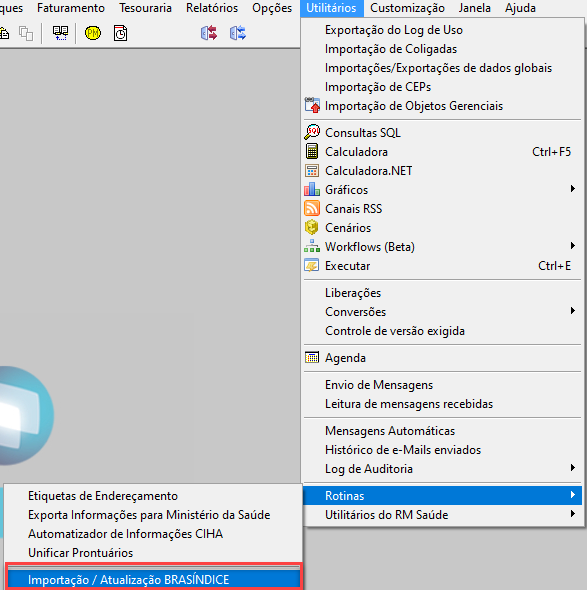Open the Ajuda menu
The height and width of the screenshot is (590, 587).
click(520, 8)
